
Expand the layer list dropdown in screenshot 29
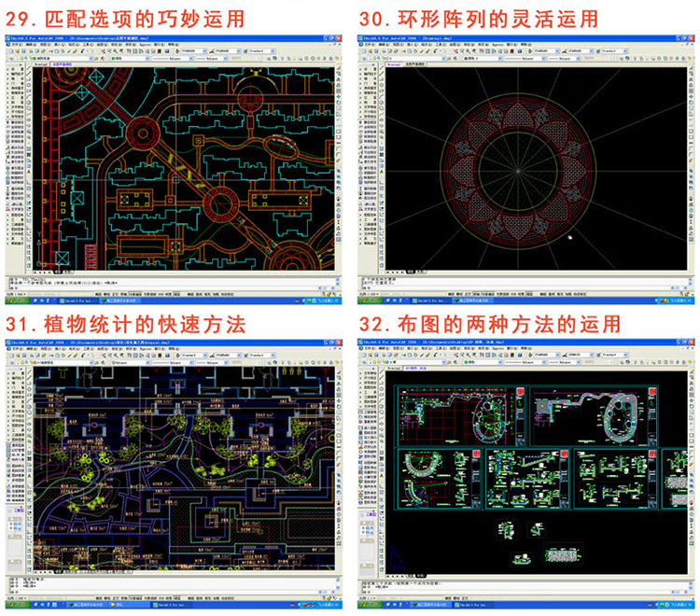coord(91,59)
